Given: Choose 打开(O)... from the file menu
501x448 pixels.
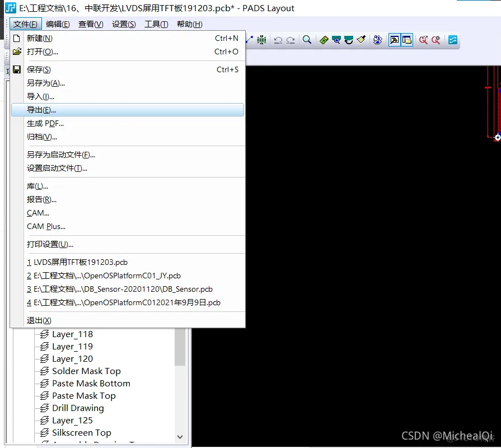Looking at the screenshot, I should tap(128, 52).
